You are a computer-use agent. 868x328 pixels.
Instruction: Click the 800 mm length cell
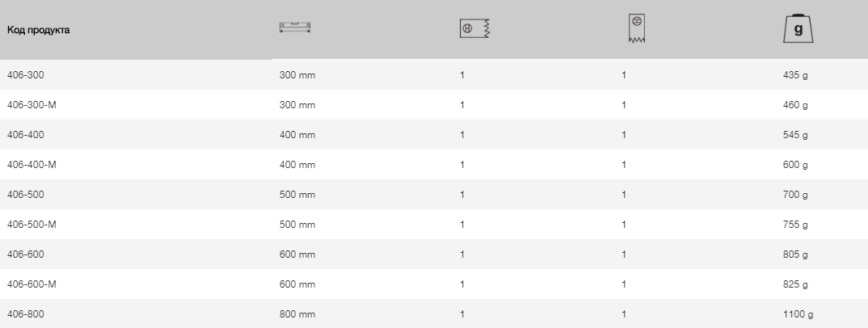pyautogui.click(x=297, y=313)
